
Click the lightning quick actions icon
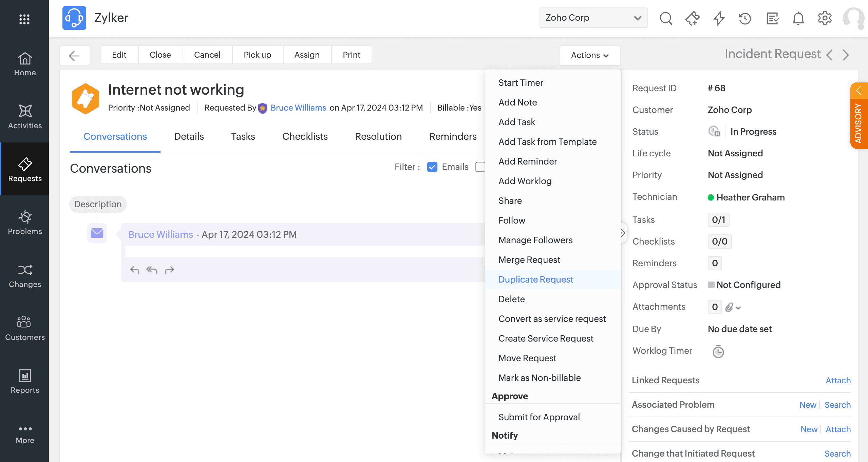click(x=719, y=18)
